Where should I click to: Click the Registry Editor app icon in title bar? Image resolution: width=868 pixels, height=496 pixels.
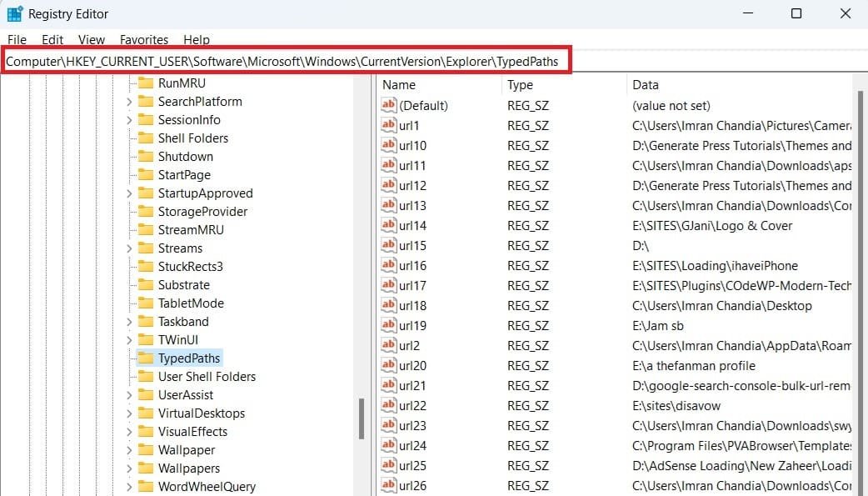point(15,14)
